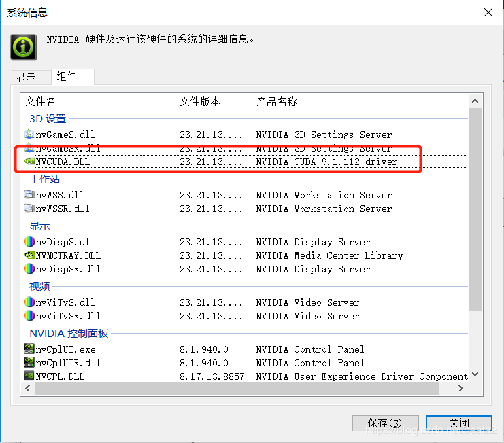Select the nvViTvS.dll file name
Screen dimensions: 504x443
(x=65, y=302)
